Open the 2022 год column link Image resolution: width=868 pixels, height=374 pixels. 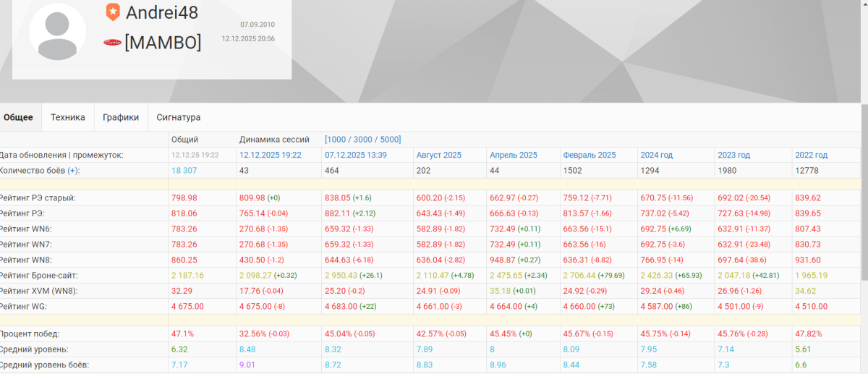click(811, 155)
